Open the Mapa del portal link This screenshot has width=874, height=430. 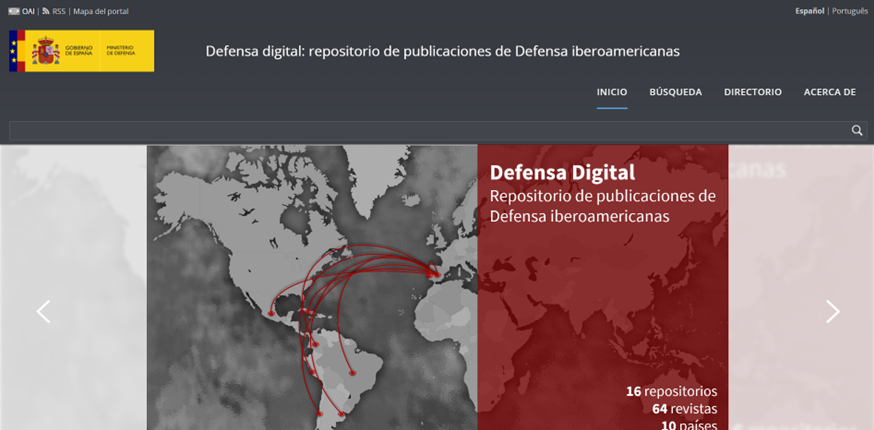click(x=100, y=11)
